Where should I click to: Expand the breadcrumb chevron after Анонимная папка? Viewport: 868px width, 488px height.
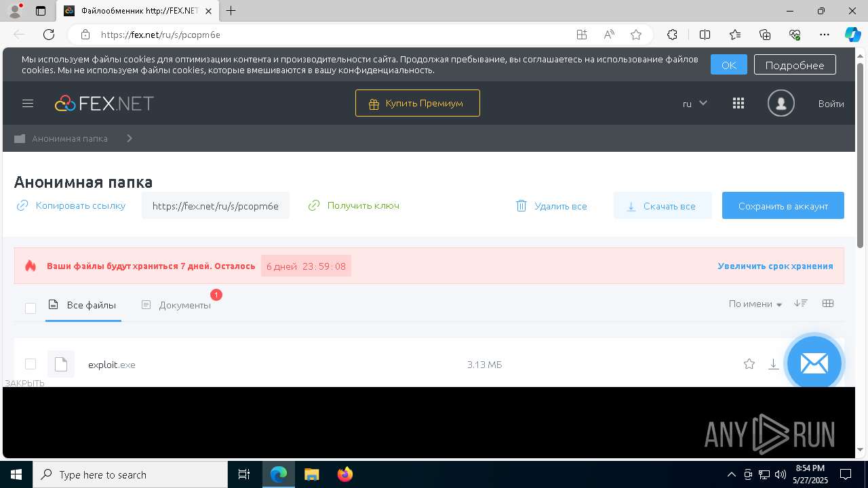point(129,138)
